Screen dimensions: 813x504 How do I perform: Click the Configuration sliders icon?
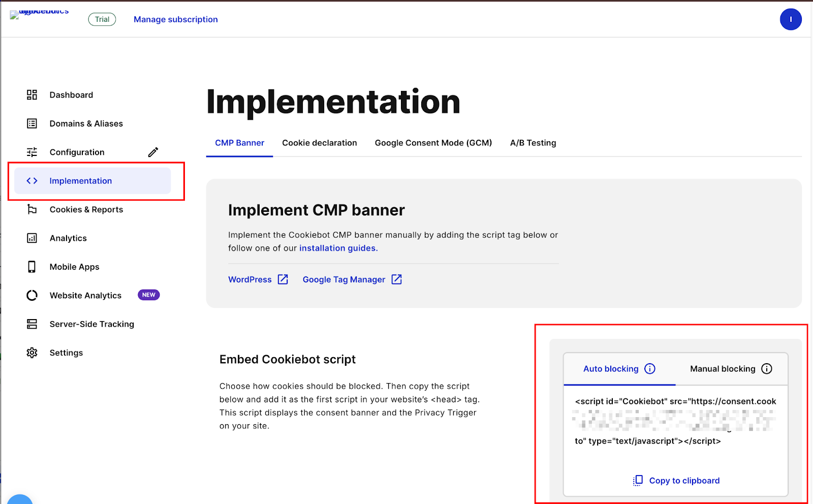coord(32,152)
